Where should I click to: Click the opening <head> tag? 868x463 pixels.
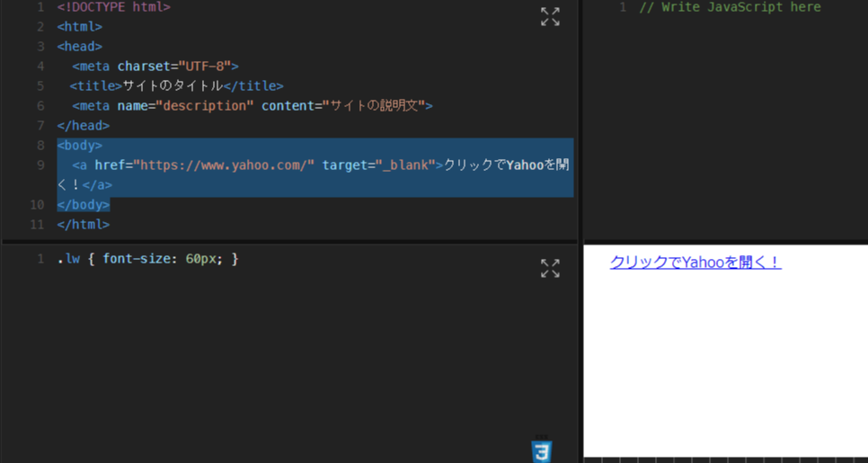pyautogui.click(x=80, y=47)
